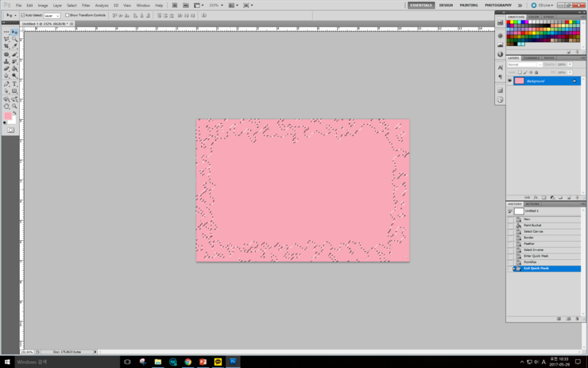
Task: Click the Quick Mask mode icon
Action: (10, 130)
